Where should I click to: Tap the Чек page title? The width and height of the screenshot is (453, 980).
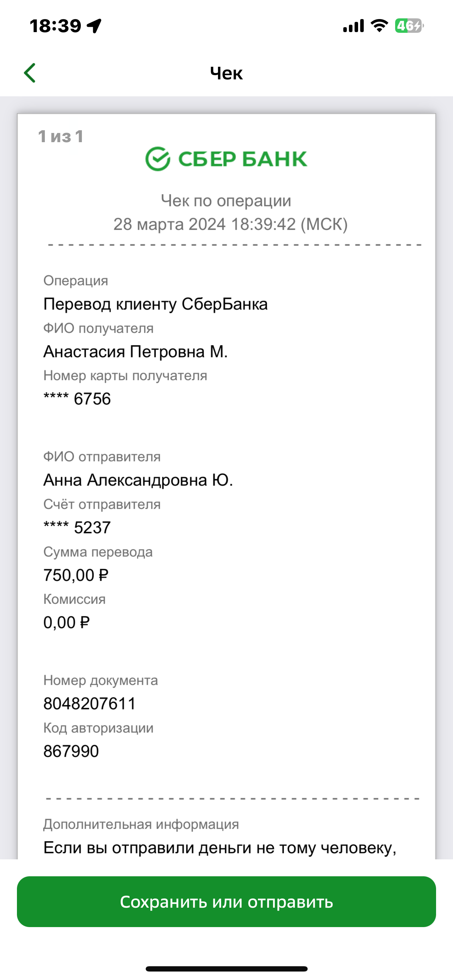pos(226,73)
